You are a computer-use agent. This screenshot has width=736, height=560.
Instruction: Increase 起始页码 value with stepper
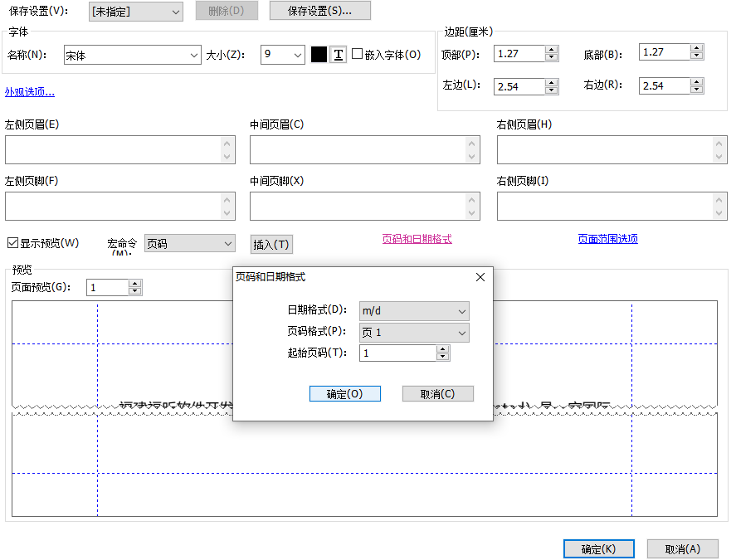pyautogui.click(x=442, y=349)
